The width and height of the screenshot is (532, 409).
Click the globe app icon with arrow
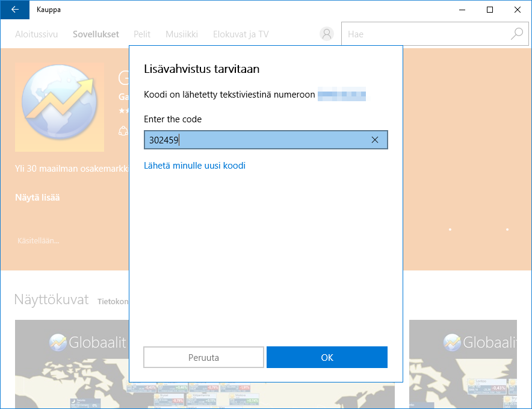coord(59,107)
